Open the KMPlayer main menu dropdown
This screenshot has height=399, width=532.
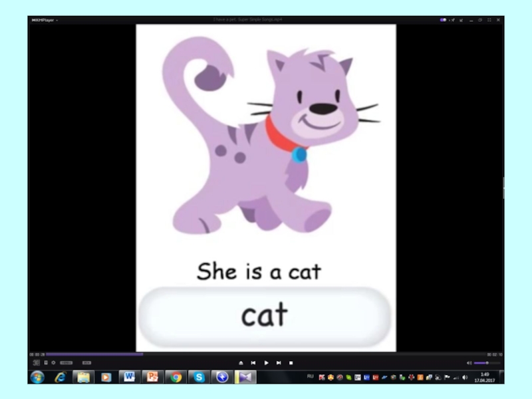[x=45, y=20]
